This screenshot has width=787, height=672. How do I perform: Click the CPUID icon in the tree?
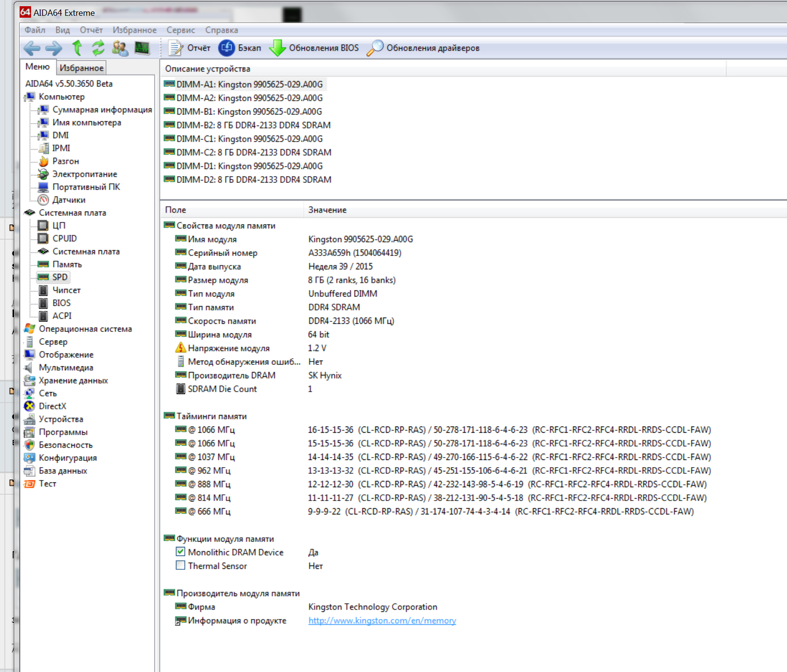43,238
